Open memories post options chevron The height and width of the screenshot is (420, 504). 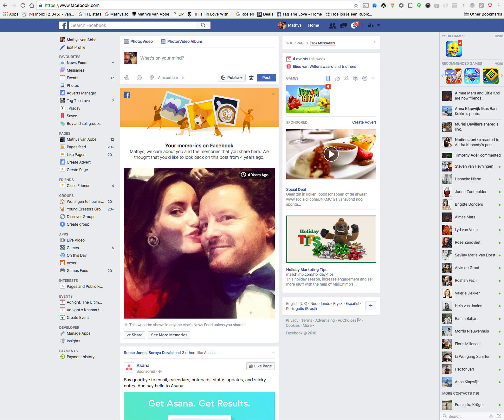(x=273, y=94)
